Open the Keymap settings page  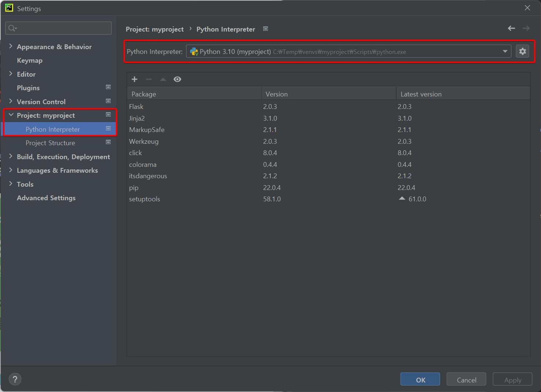click(30, 61)
